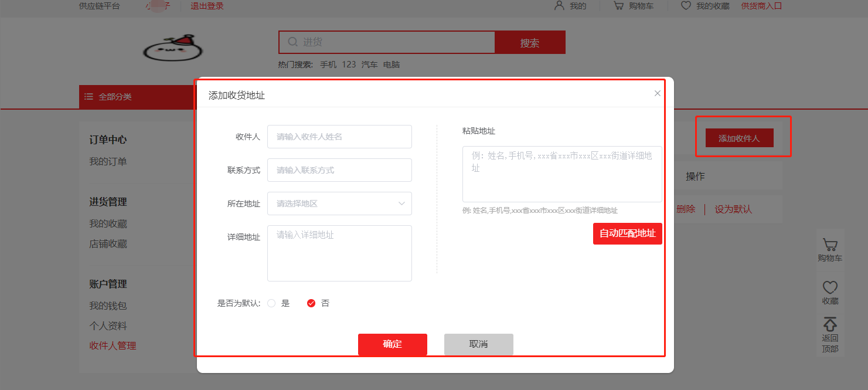This screenshot has width=868, height=390.
Task: Click the 自动匹配地址 button
Action: pos(627,233)
